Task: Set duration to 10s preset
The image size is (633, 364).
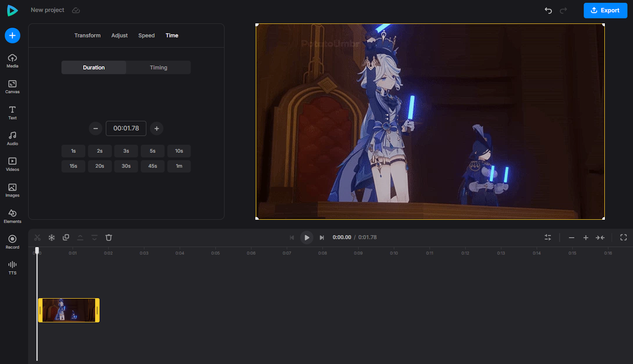Action: point(179,151)
